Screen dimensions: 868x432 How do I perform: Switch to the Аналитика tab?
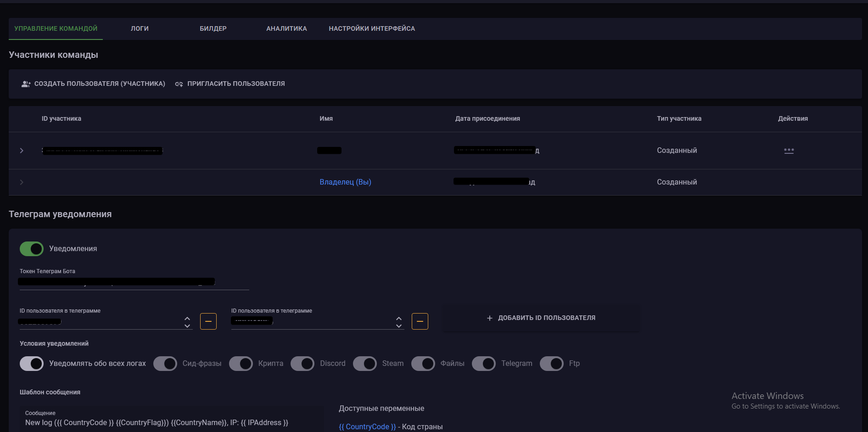click(286, 28)
